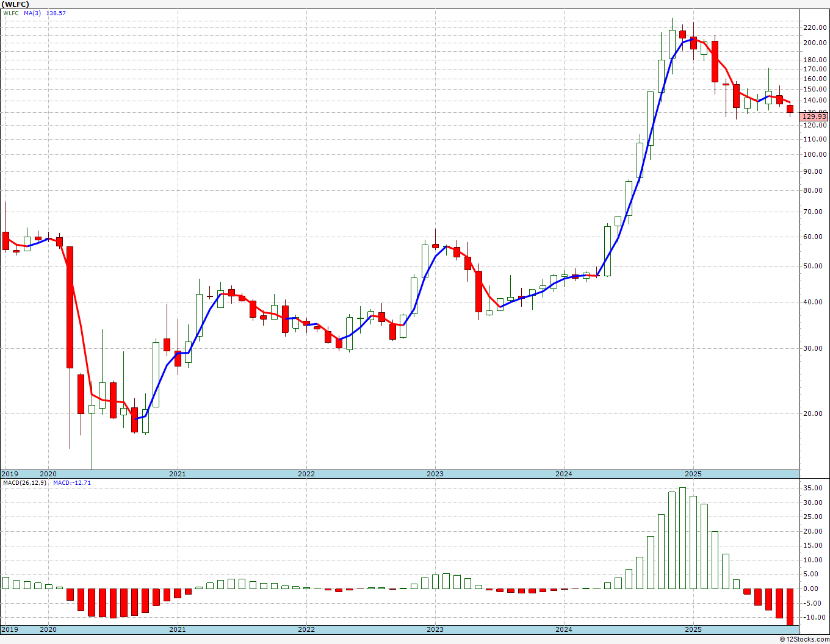
Task: Click the 35.00 MACD axis label
Action: [814, 488]
